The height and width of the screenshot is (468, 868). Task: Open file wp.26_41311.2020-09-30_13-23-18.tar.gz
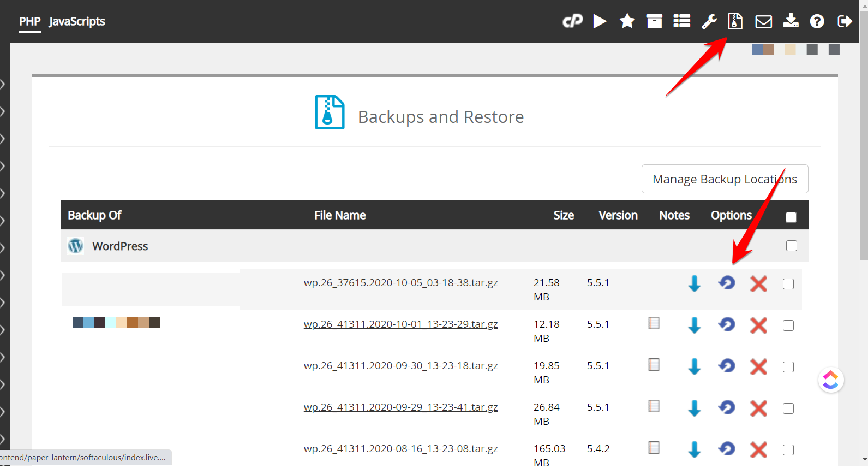coord(400,366)
